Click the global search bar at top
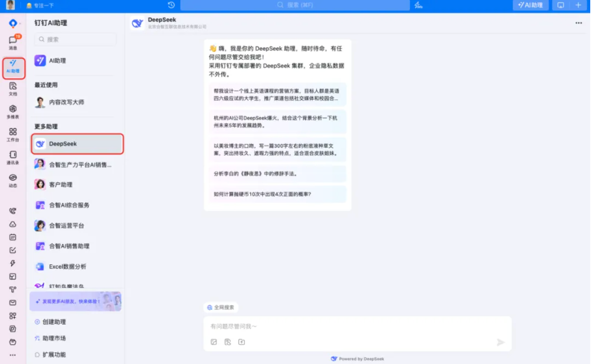 coord(295,5)
